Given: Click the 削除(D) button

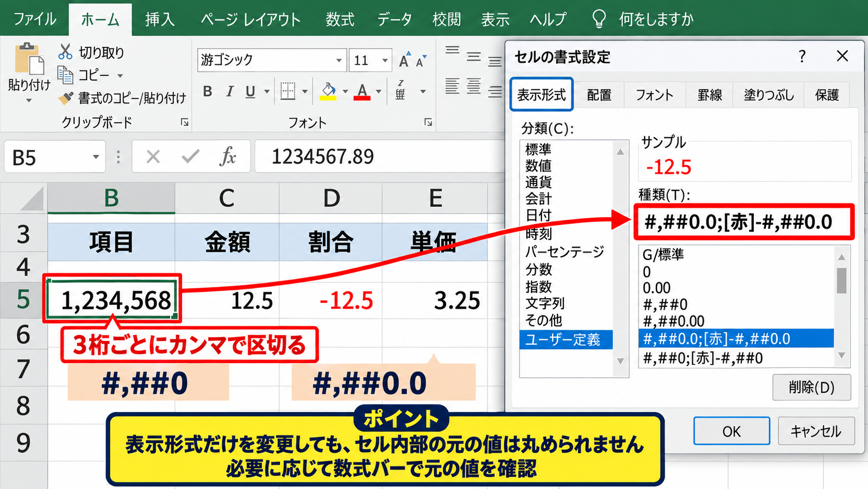Looking at the screenshot, I should pyautogui.click(x=811, y=387).
